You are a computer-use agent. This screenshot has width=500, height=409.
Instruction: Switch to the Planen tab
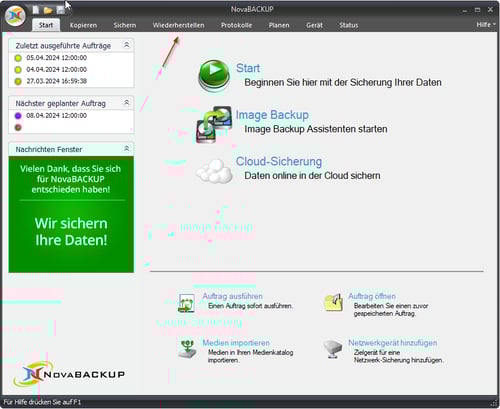[x=279, y=25]
